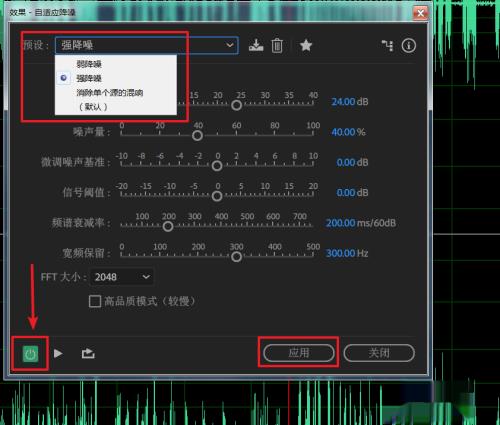Click the 宽频保留 slider handle
Image resolution: width=500 pixels, height=425 pixels.
(x=236, y=257)
